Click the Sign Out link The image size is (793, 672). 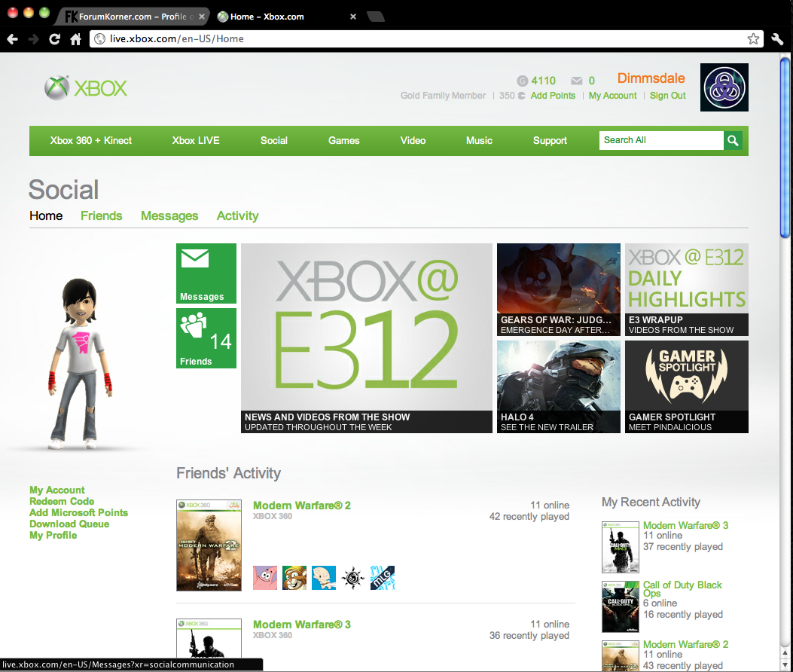point(667,96)
